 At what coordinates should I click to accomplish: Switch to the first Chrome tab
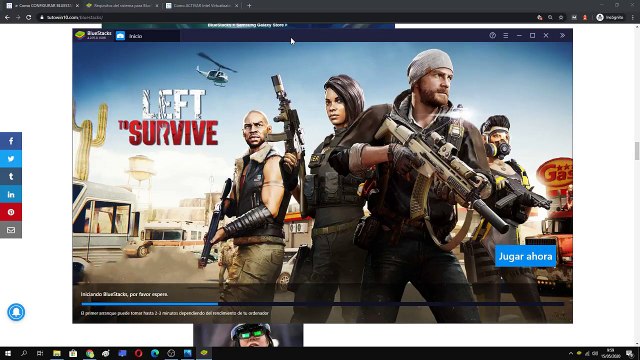[x=42, y=6]
